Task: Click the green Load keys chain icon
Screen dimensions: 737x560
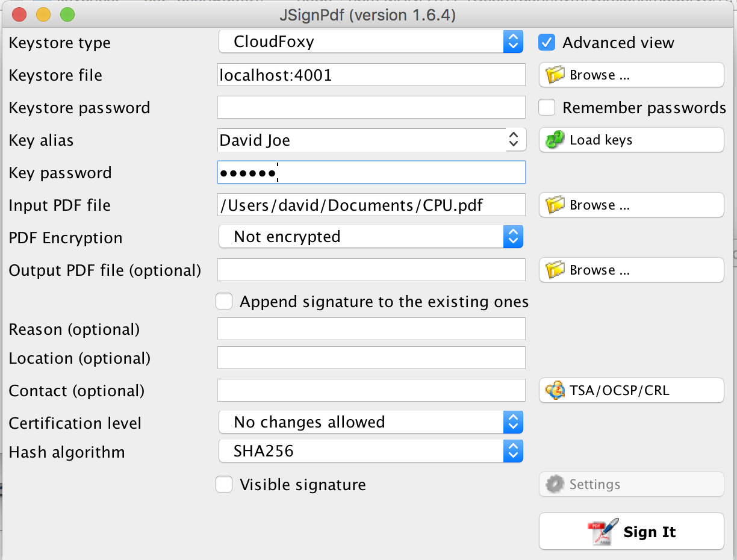Action: pyautogui.click(x=555, y=140)
